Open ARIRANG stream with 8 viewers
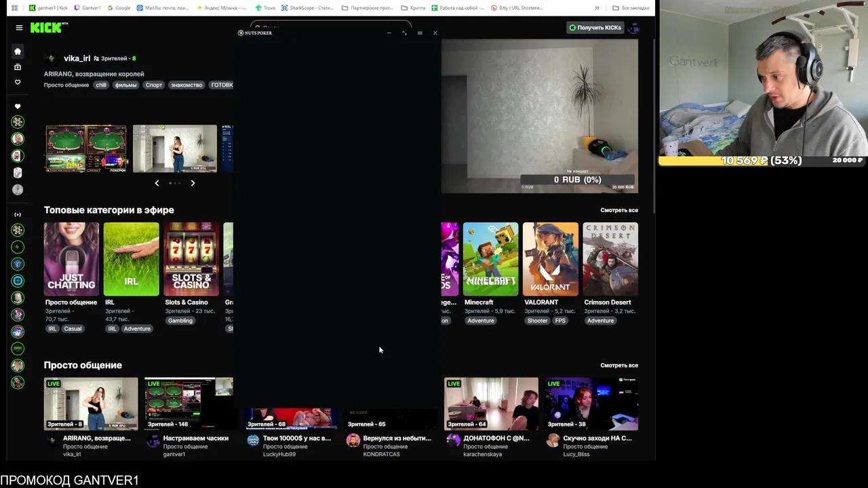Viewport: 868px width, 488px height. pyautogui.click(x=91, y=404)
